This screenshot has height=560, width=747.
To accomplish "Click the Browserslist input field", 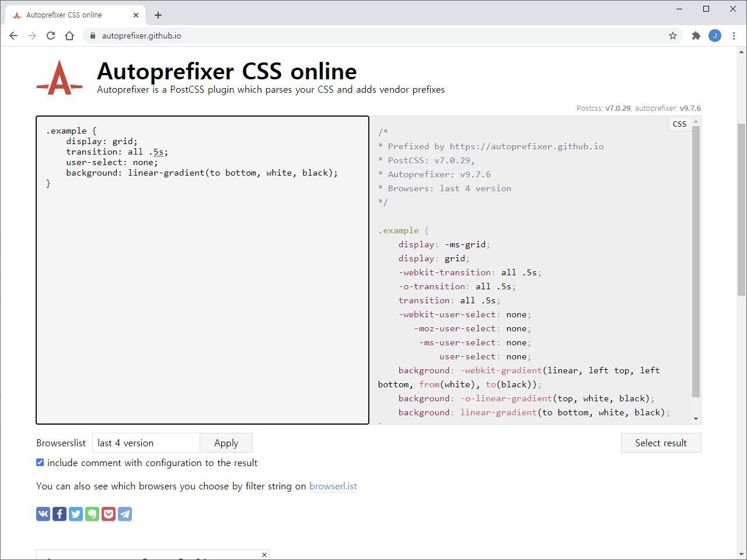I will click(146, 443).
